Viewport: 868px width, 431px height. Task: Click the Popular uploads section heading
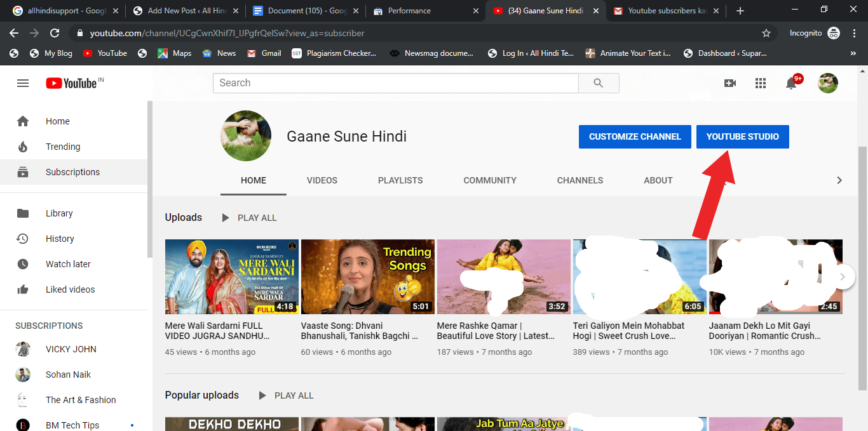click(202, 395)
